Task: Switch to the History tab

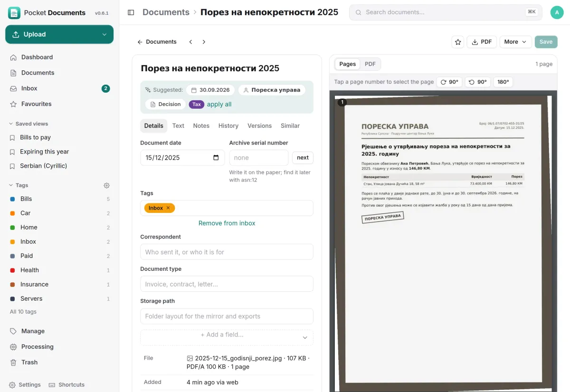Action: [x=228, y=126]
